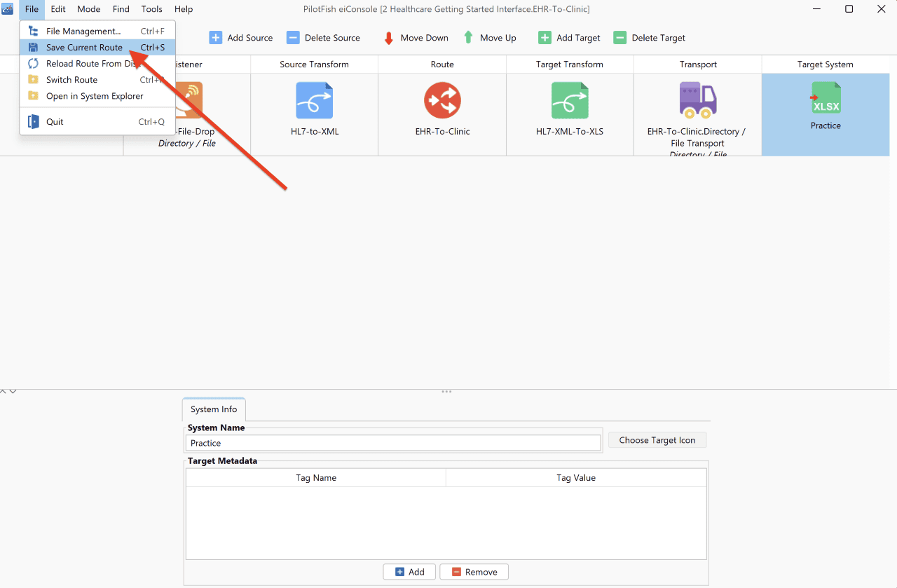Click the Add Source plus icon

216,38
